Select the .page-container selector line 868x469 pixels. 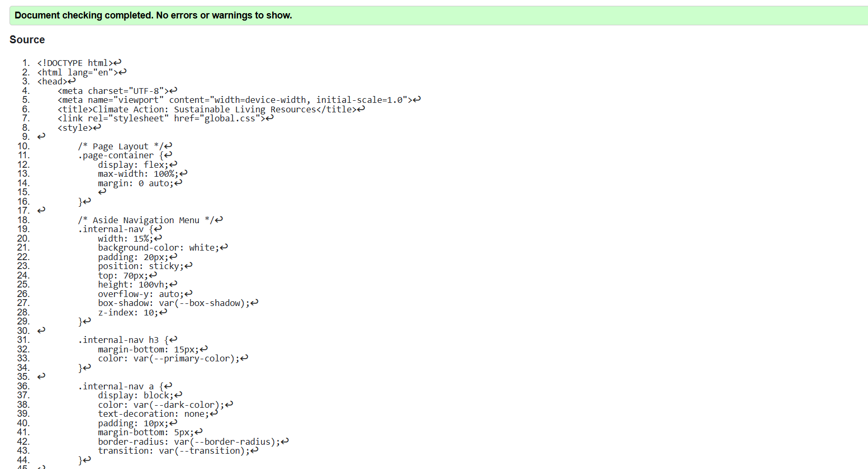point(125,155)
